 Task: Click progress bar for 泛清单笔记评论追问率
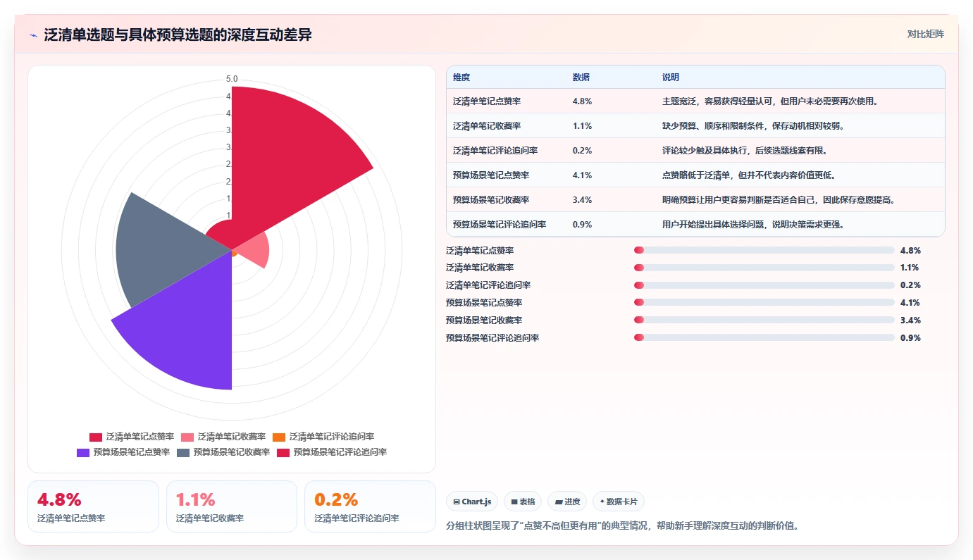click(764, 285)
